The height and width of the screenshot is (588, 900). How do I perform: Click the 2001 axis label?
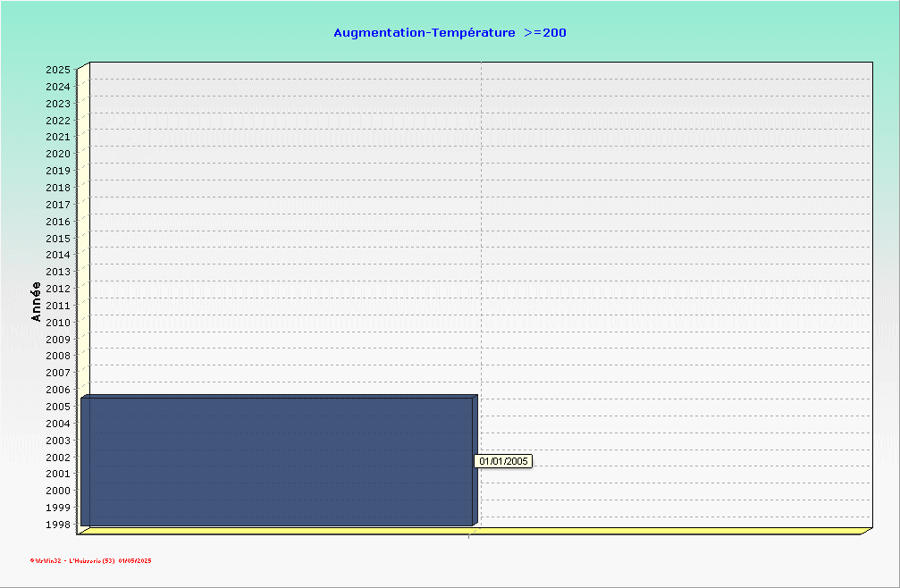(x=58, y=474)
